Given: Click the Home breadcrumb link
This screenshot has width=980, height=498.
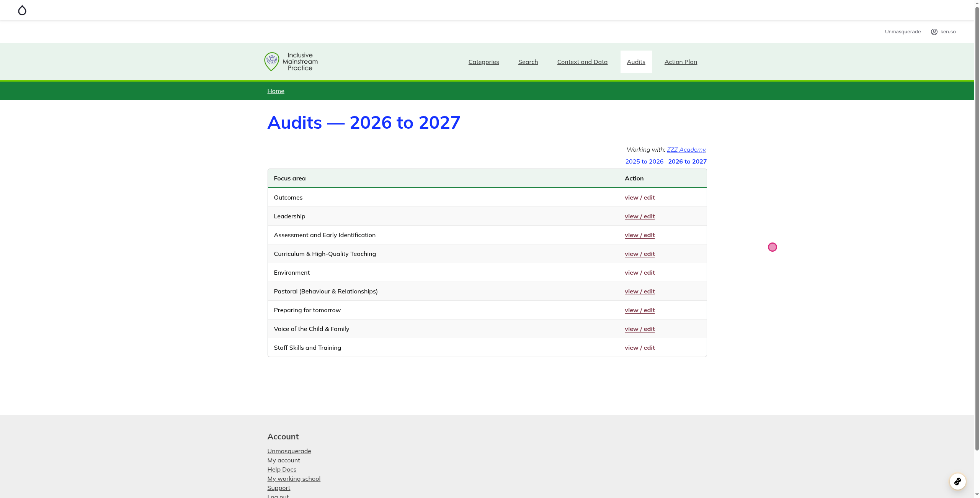Looking at the screenshot, I should [x=276, y=91].
